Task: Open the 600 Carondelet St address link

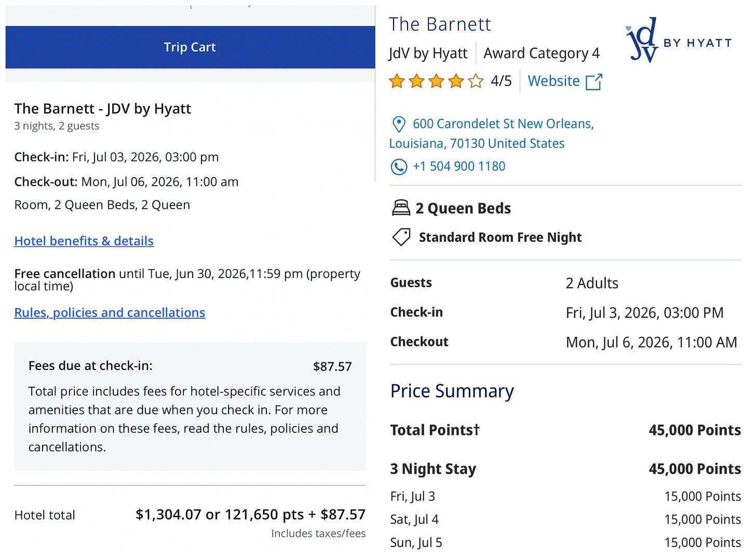Action: pyautogui.click(x=492, y=133)
